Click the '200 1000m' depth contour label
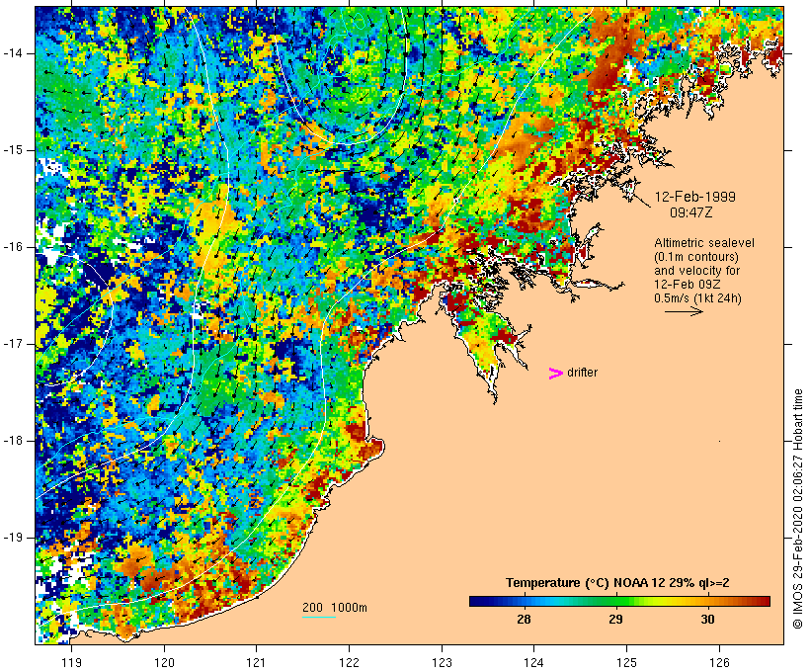 click(x=335, y=608)
